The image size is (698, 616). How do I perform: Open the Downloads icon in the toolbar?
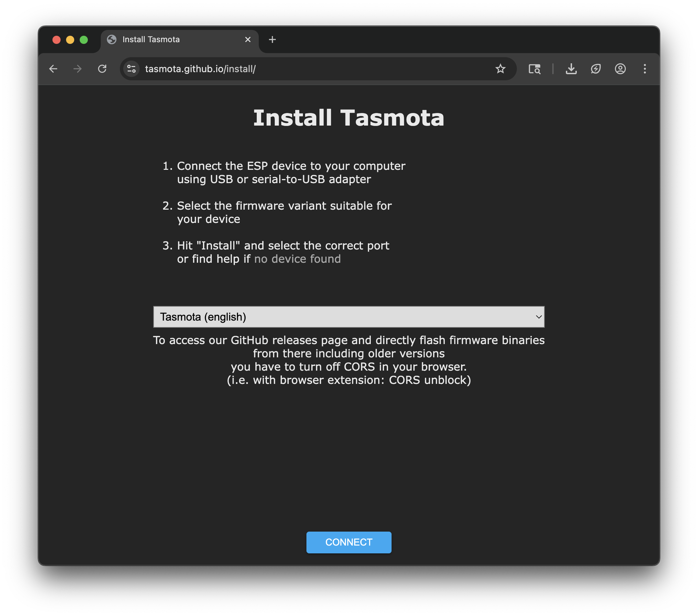pos(571,69)
